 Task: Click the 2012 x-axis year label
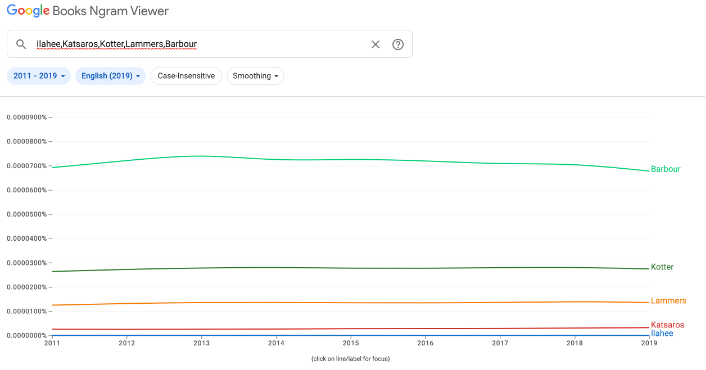(127, 343)
